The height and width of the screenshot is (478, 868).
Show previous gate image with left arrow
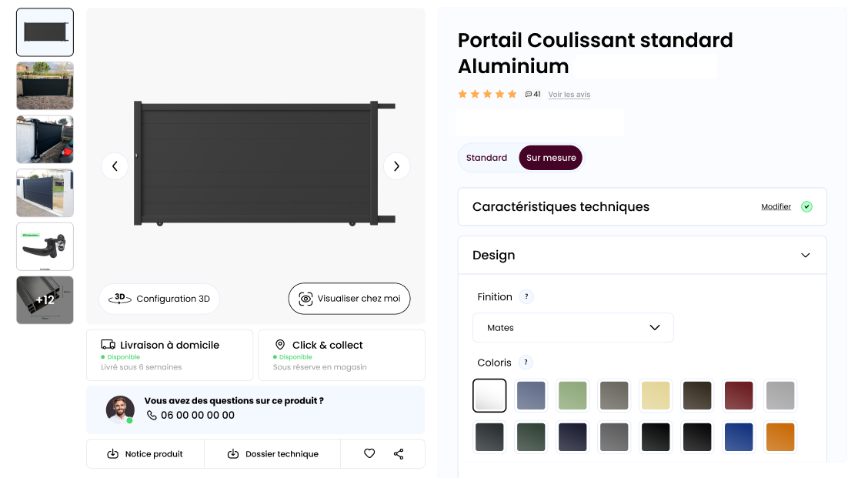pos(115,165)
